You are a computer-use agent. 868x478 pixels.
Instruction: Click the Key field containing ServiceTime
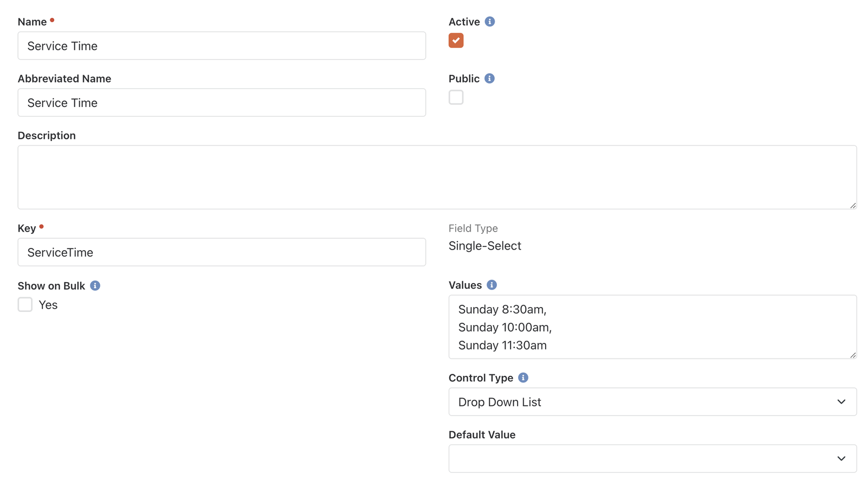coord(221,252)
